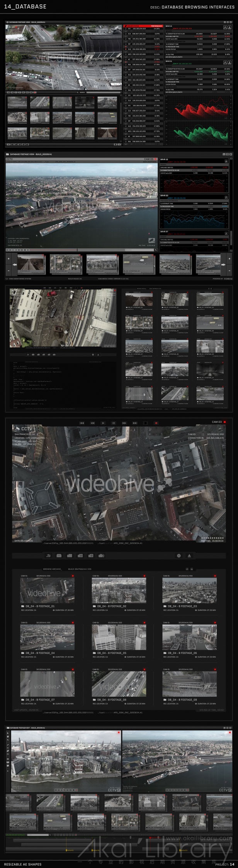Expand the SRVR 31 panel icon in the top window

point(229,62)
